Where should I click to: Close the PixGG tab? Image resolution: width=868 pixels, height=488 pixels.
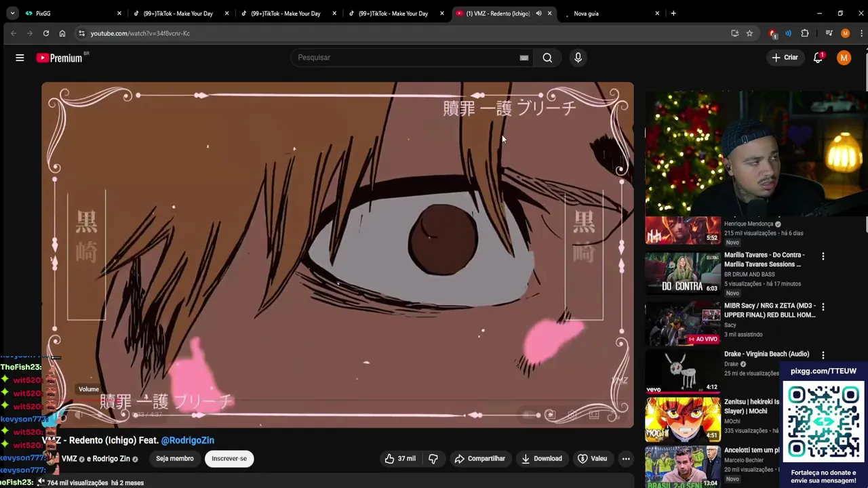pos(119,13)
